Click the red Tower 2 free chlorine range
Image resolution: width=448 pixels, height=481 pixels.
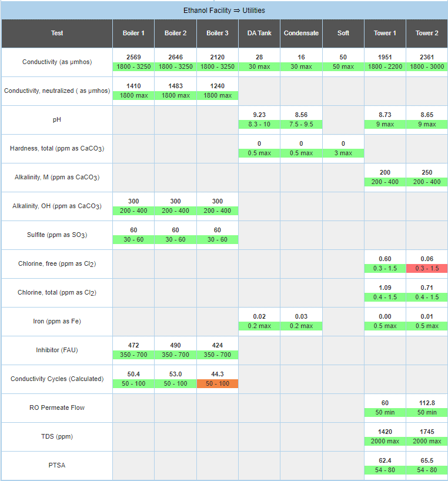[427, 268]
